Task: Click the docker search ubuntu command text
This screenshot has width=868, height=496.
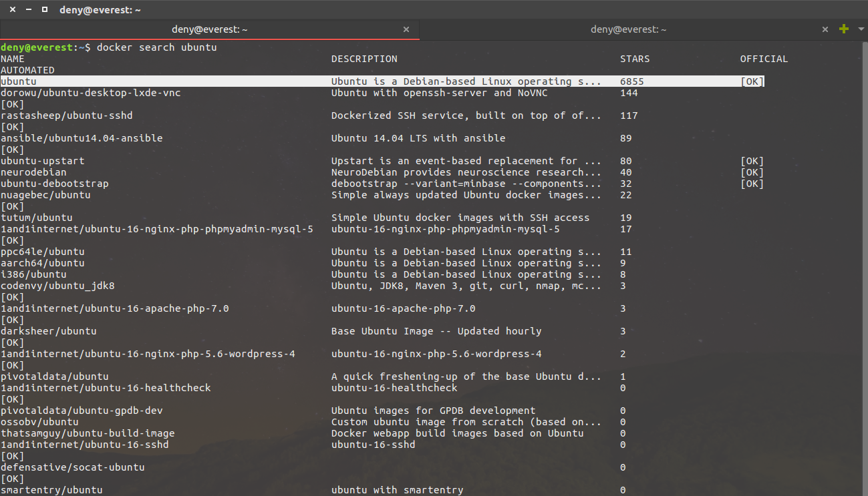Action: point(157,47)
